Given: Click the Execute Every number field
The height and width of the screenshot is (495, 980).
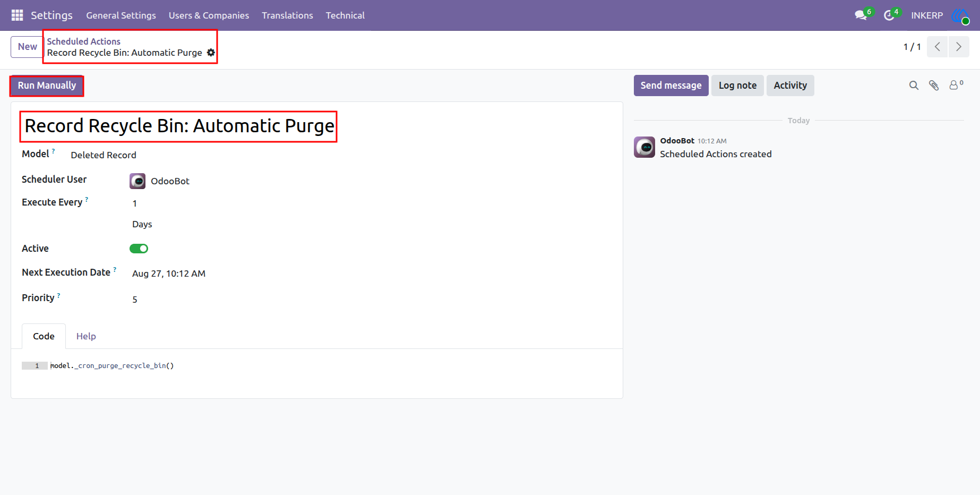Looking at the screenshot, I should (134, 203).
